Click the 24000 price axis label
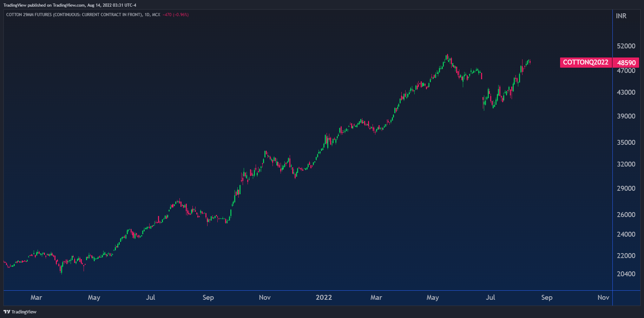The height and width of the screenshot is (318, 644). pos(626,234)
